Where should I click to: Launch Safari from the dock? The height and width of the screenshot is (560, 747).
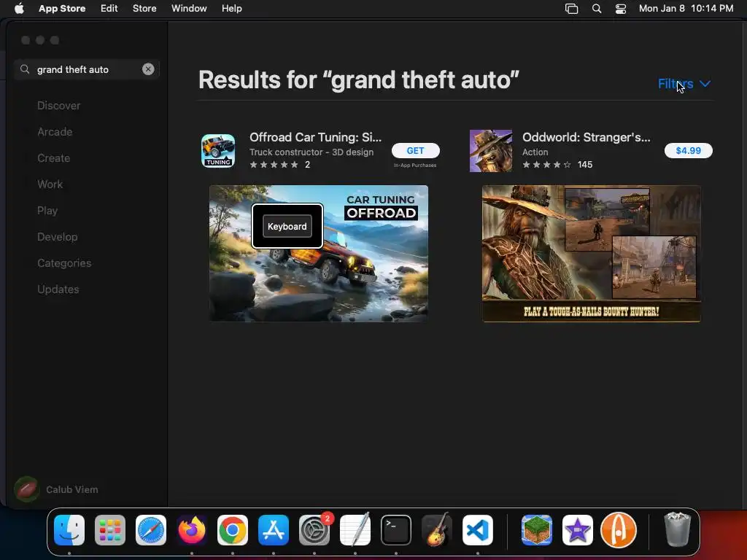coord(151,530)
